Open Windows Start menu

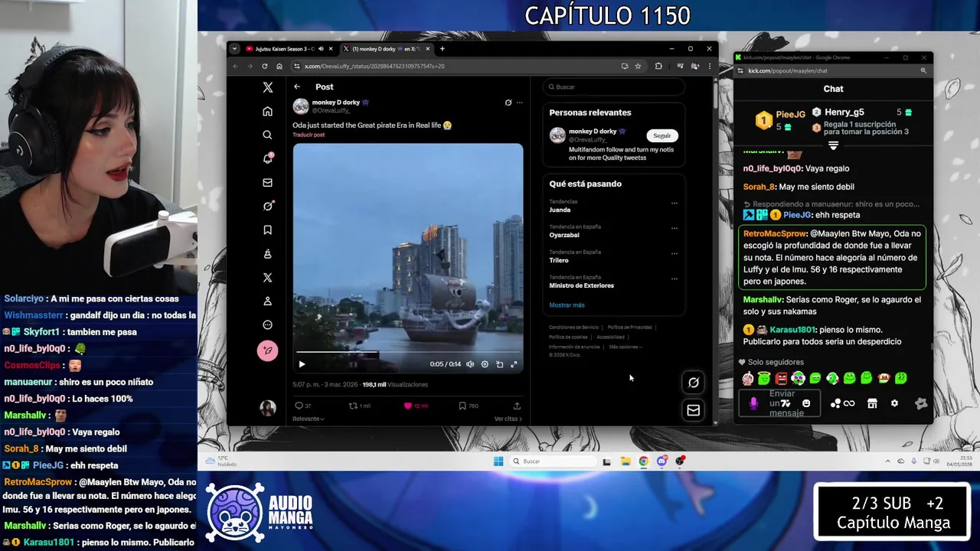point(498,461)
